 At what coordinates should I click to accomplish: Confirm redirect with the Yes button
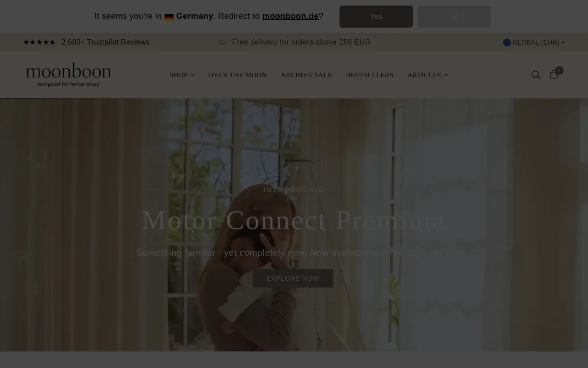click(x=376, y=17)
